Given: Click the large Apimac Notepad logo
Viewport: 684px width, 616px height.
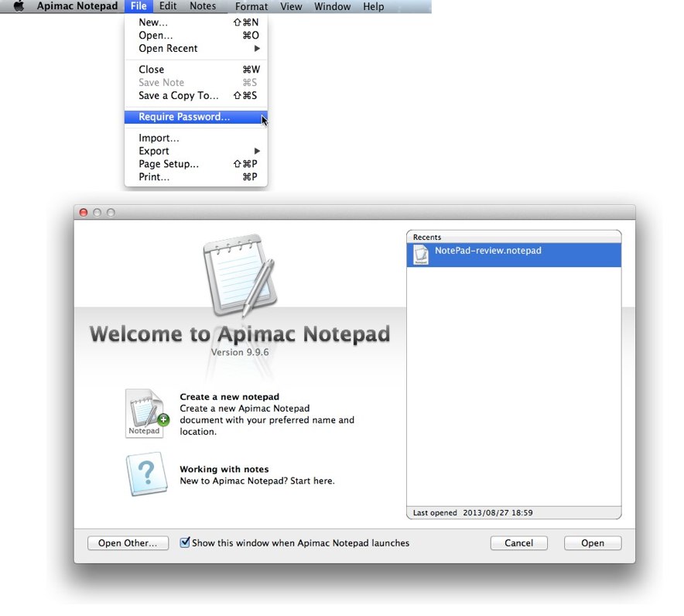Looking at the screenshot, I should (x=240, y=275).
